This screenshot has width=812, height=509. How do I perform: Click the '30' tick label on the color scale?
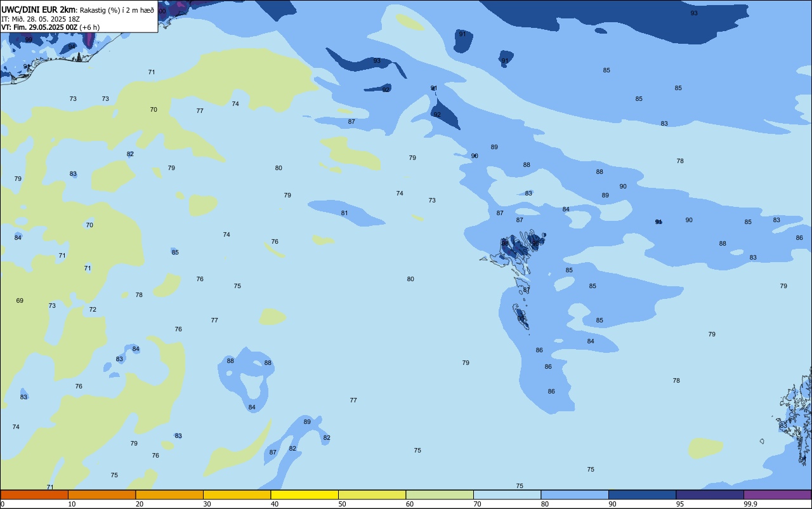[207, 504]
